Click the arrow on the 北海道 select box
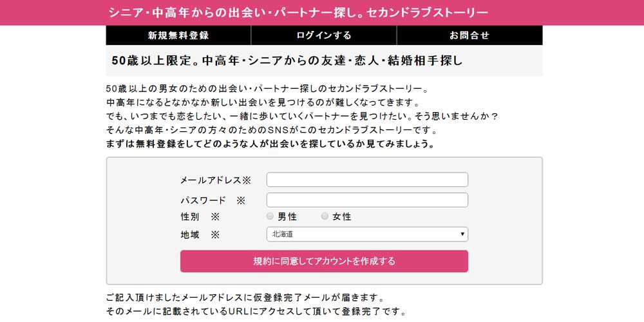 click(462, 234)
